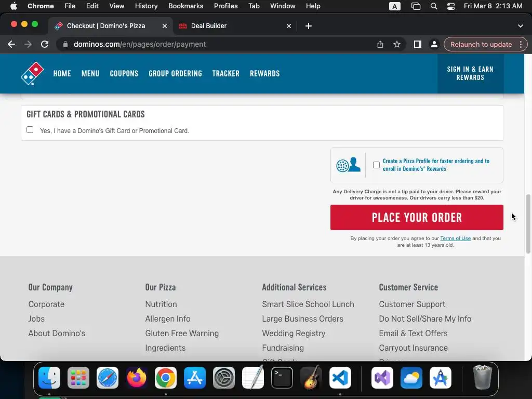Switch to the Deal Builder tab
This screenshot has width=532, height=399.
(234, 26)
